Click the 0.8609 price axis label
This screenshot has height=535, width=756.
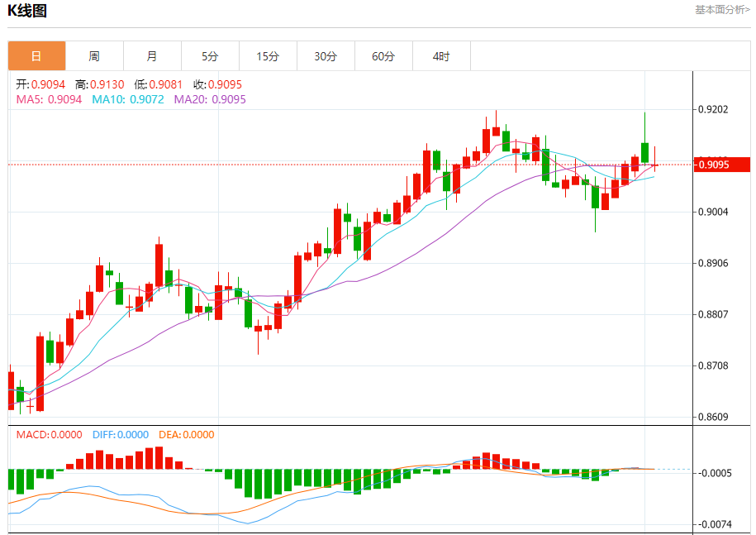point(713,417)
